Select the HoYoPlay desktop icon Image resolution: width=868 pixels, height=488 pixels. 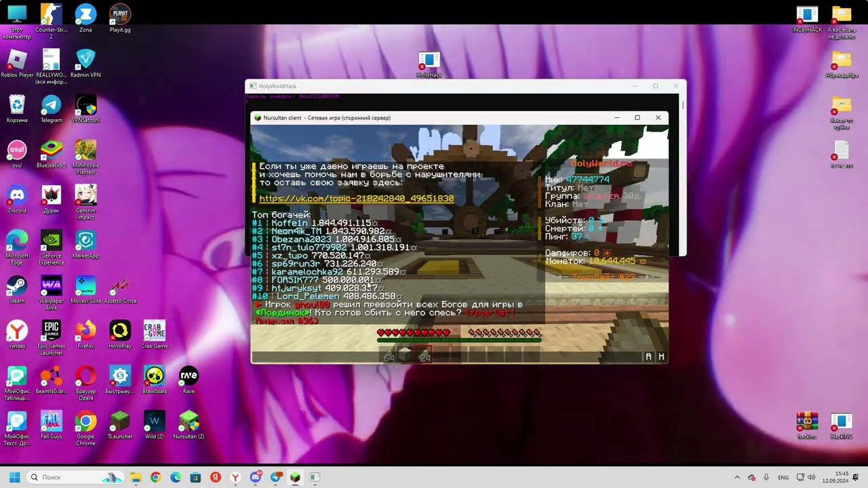point(120,335)
